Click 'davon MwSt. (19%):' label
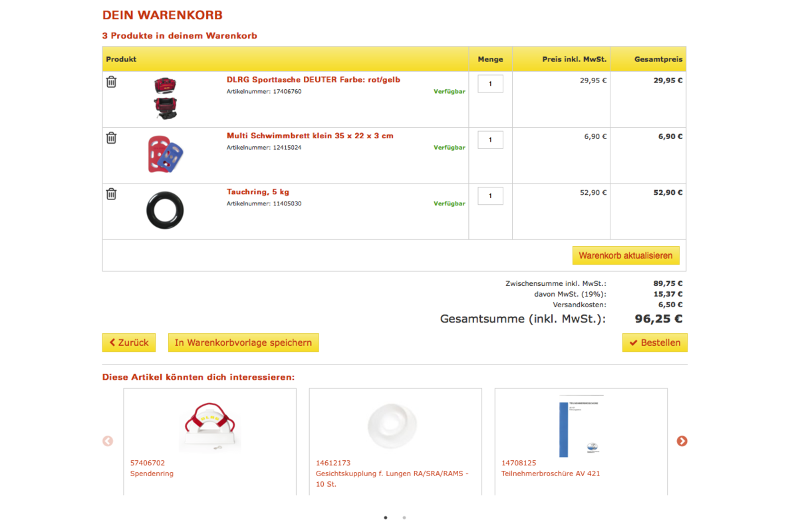The height and width of the screenshot is (532, 798). (x=571, y=294)
